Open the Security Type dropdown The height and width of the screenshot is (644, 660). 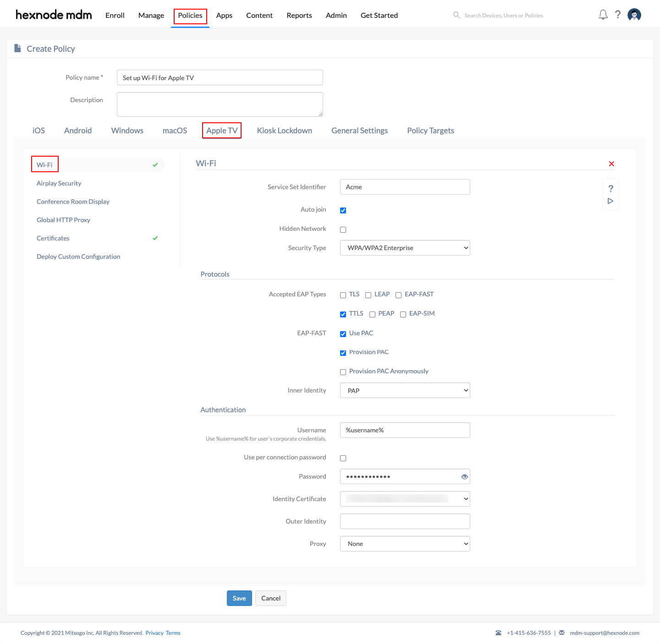click(405, 248)
